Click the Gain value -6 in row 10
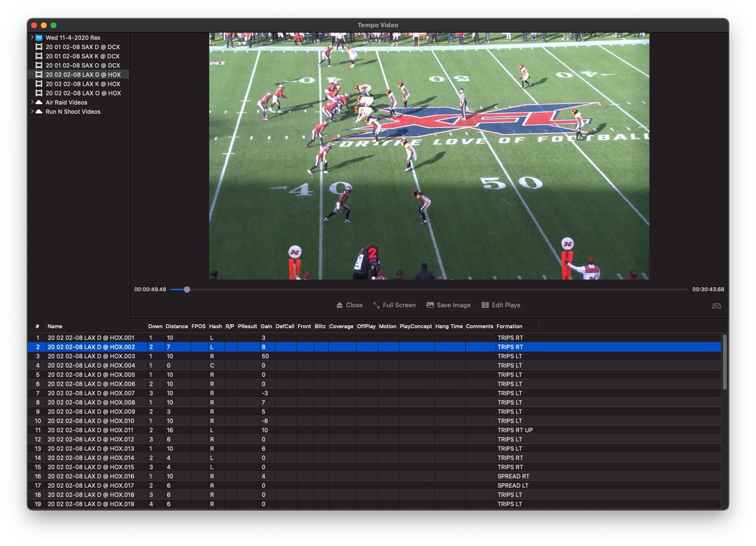This screenshot has height=546, width=756. (x=265, y=421)
